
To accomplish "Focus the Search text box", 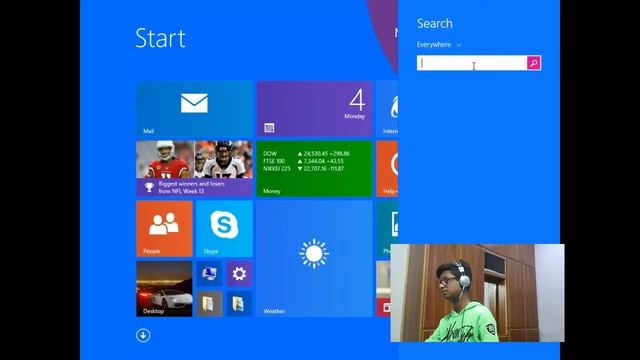I will 472,63.
